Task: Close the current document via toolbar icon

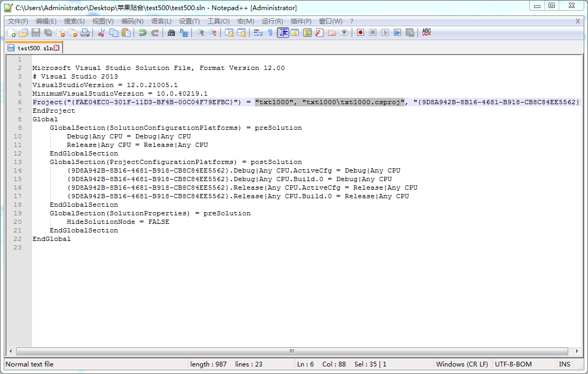Action: click(x=61, y=33)
